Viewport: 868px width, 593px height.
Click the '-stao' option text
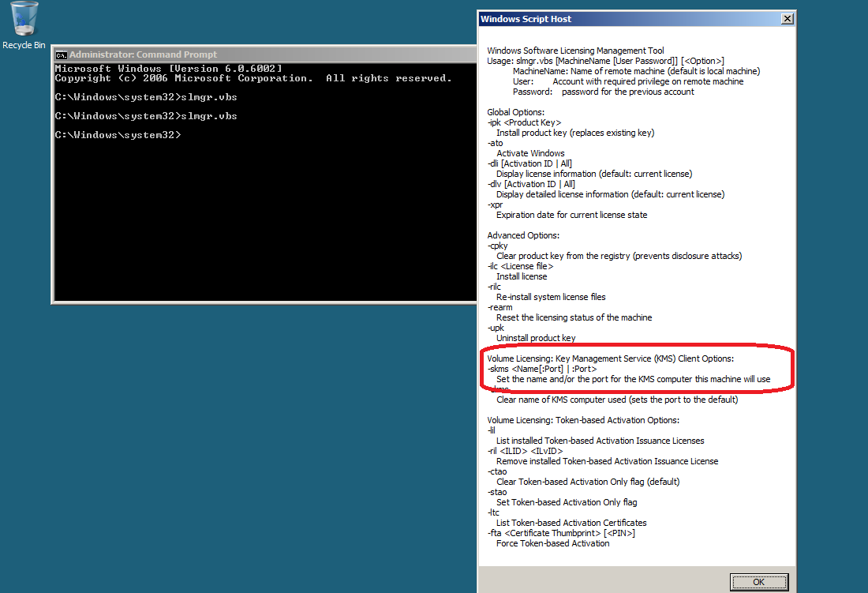point(496,492)
